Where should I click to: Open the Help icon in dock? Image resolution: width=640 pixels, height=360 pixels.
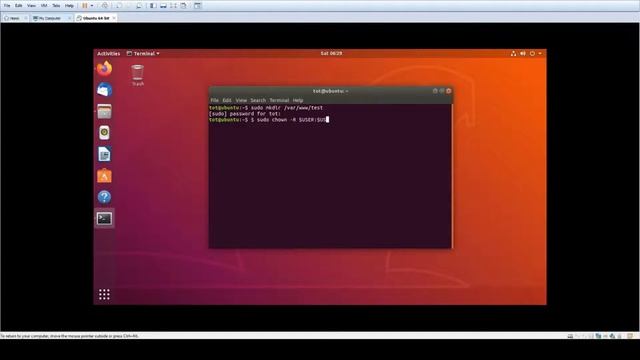pyautogui.click(x=104, y=197)
